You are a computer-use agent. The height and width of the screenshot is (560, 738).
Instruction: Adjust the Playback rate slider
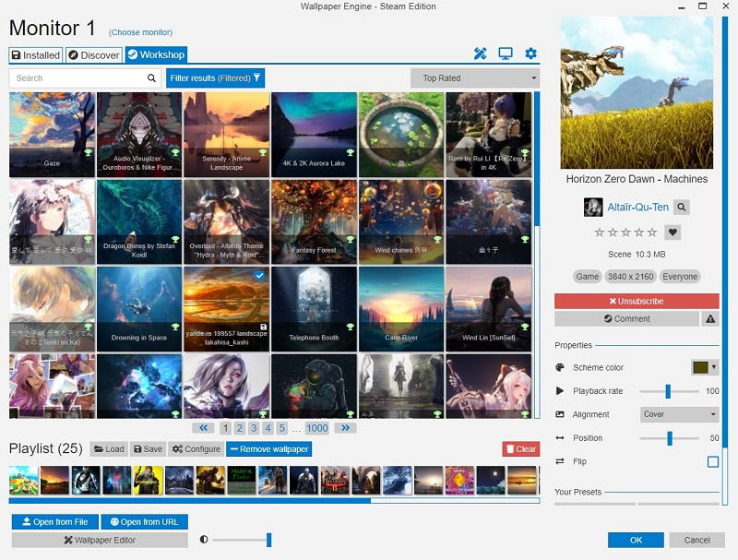point(668,391)
